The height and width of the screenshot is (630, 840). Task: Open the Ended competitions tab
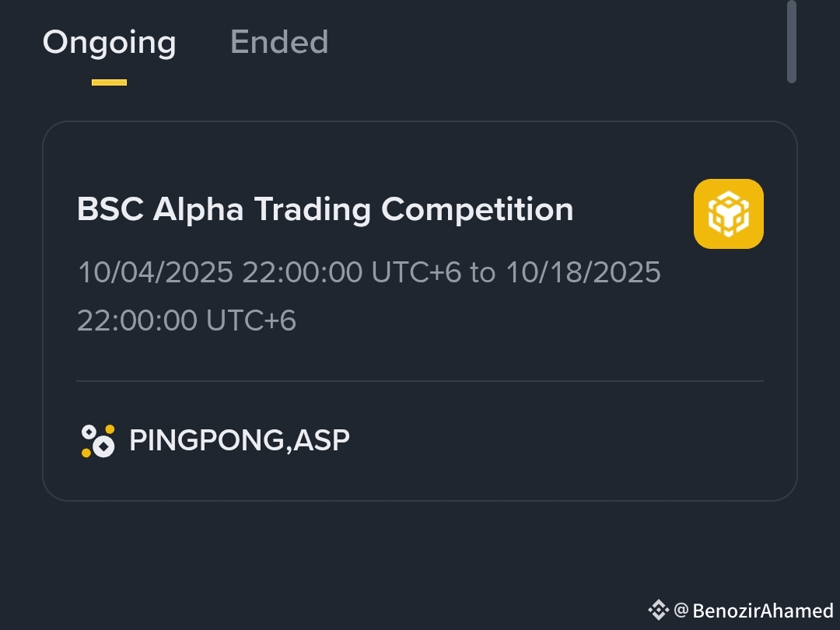coord(279,42)
